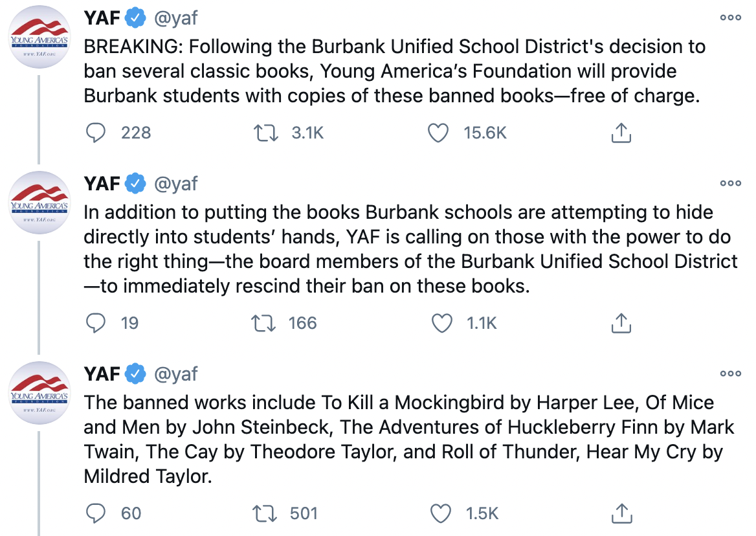The image size is (756, 536).
Task: Open more options on third tweet
Action: 731,374
